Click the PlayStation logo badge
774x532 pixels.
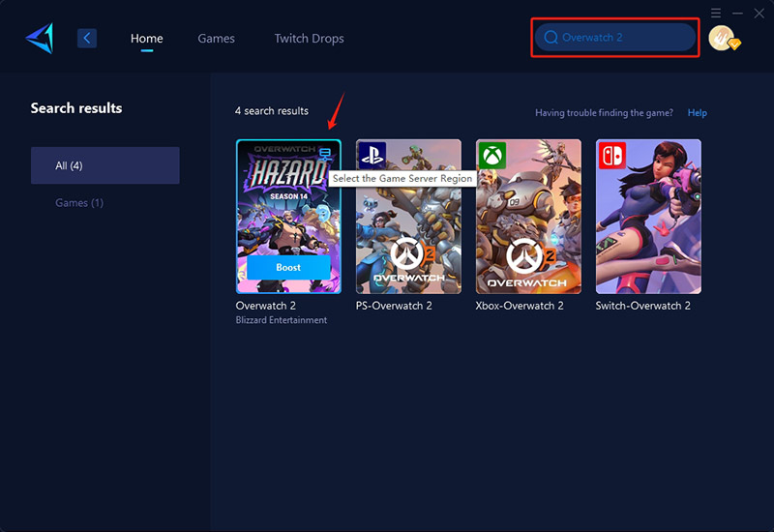(372, 155)
